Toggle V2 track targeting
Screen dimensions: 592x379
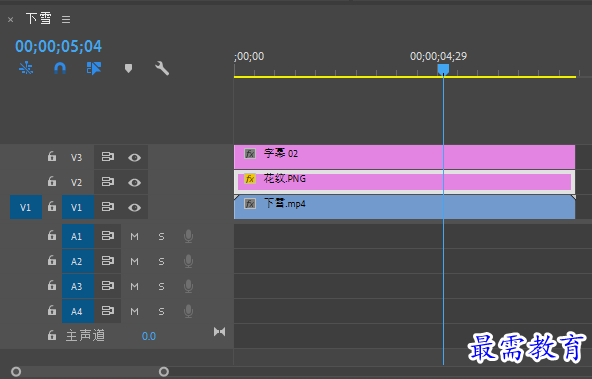77,182
